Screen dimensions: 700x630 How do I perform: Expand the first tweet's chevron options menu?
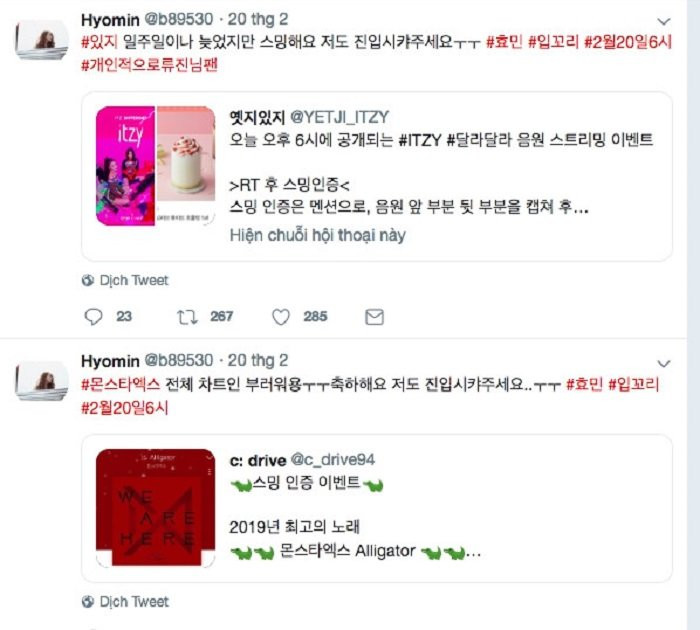coord(664,21)
